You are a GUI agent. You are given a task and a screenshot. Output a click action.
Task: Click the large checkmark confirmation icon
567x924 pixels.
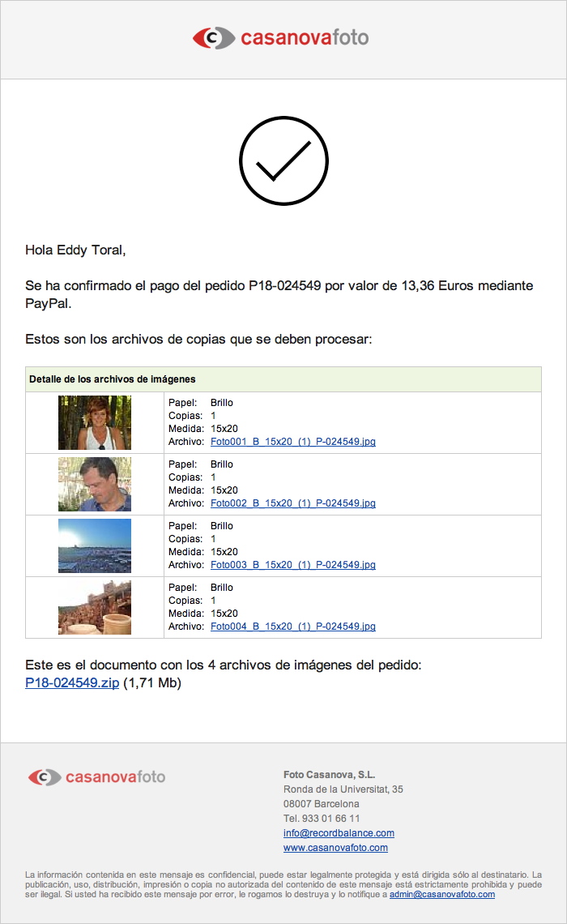pos(283,160)
